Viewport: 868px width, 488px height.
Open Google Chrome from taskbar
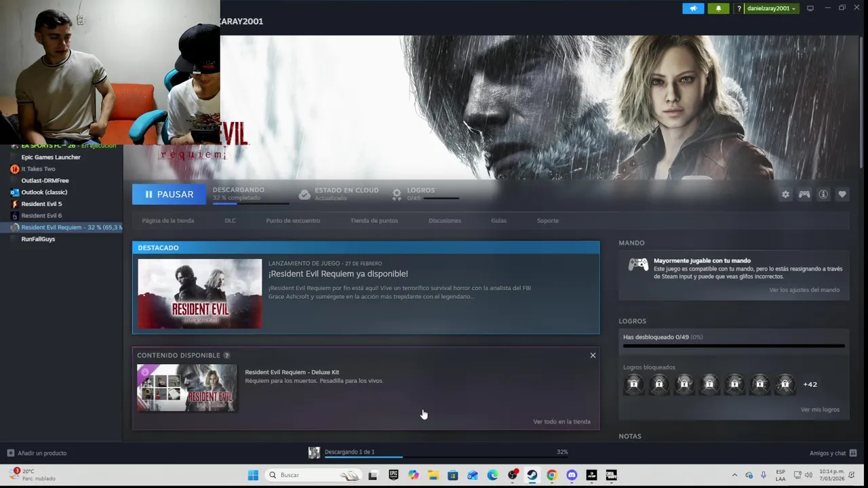pyautogui.click(x=551, y=475)
